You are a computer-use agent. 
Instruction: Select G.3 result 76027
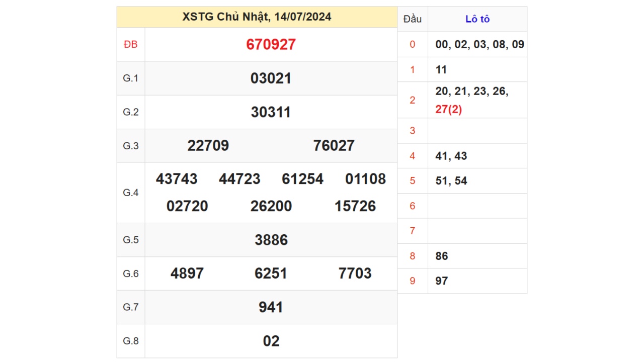(334, 146)
